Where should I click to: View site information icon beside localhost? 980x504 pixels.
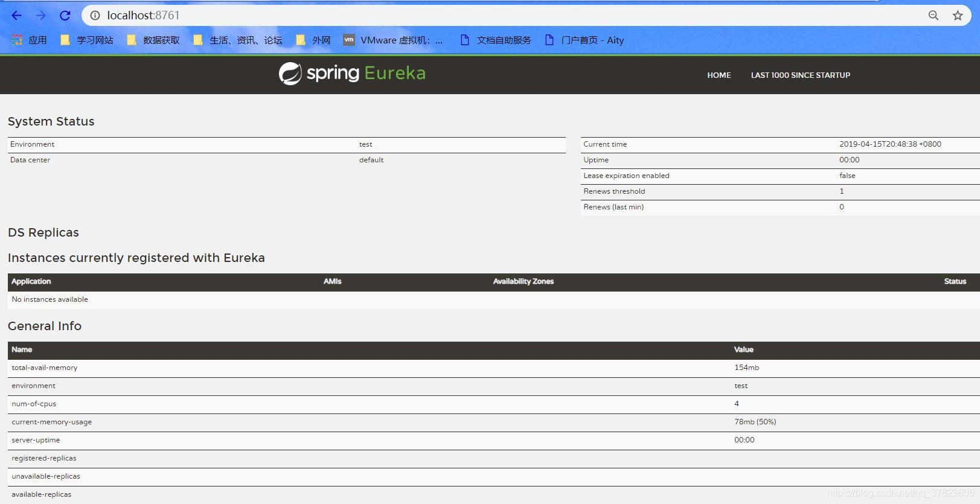(x=95, y=16)
